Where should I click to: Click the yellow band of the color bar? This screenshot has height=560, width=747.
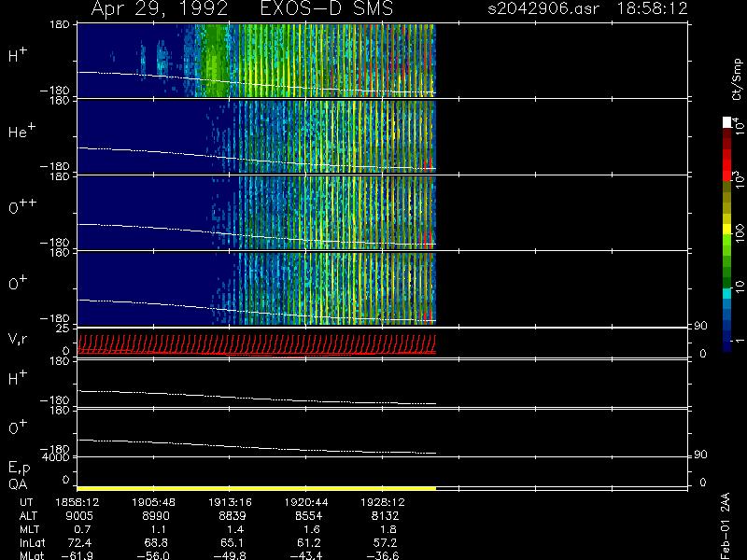[727, 229]
